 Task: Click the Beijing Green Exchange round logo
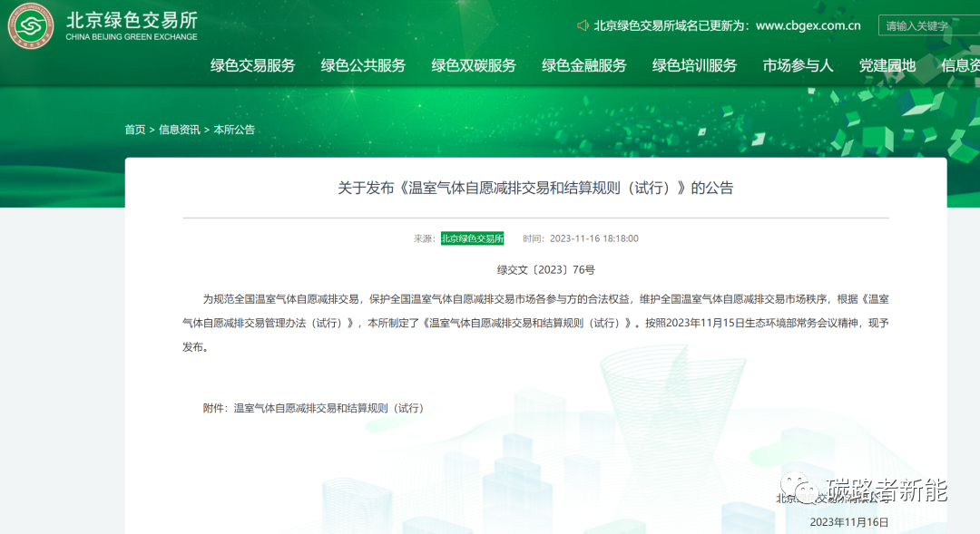click(x=30, y=25)
